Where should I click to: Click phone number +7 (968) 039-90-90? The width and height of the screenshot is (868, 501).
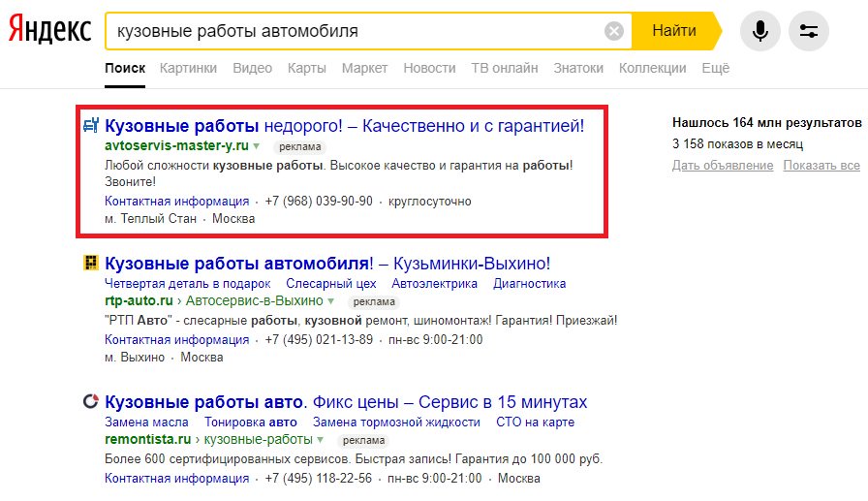319,201
